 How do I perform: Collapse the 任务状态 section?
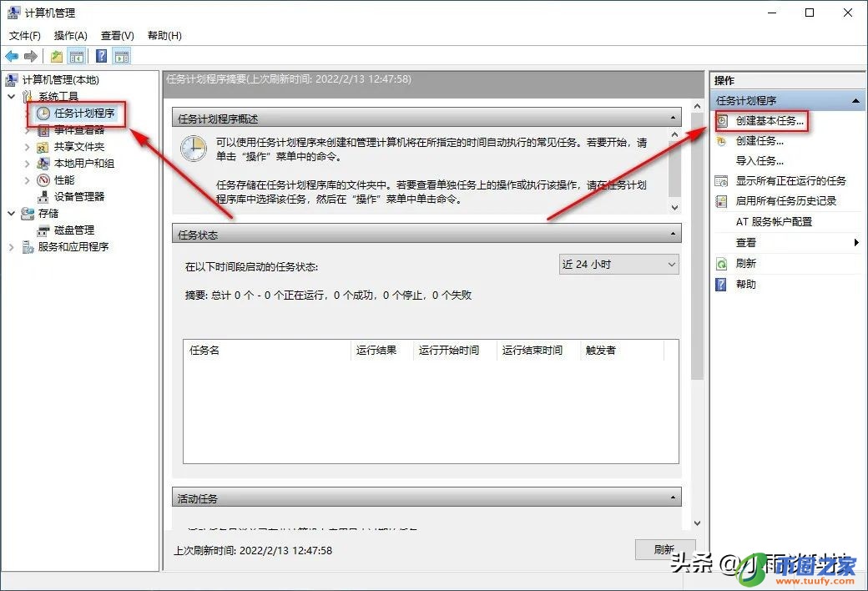[672, 234]
